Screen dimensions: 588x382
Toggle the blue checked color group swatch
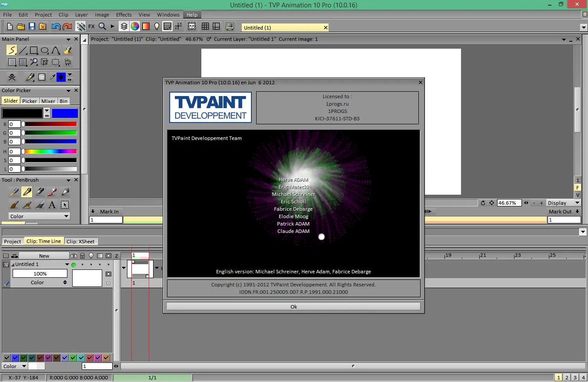click(x=15, y=358)
